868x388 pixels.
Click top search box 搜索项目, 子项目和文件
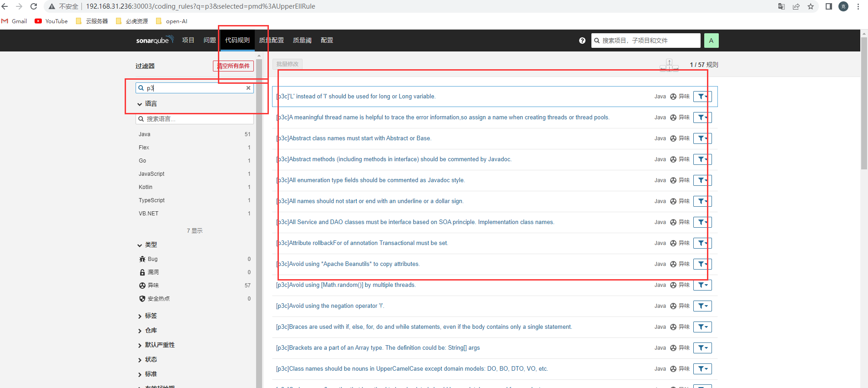coord(646,41)
